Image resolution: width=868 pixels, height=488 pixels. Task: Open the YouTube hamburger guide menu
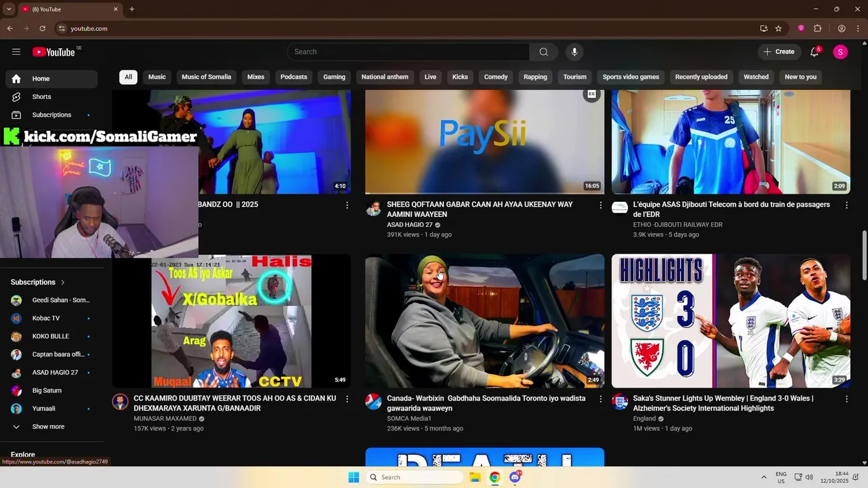16,52
